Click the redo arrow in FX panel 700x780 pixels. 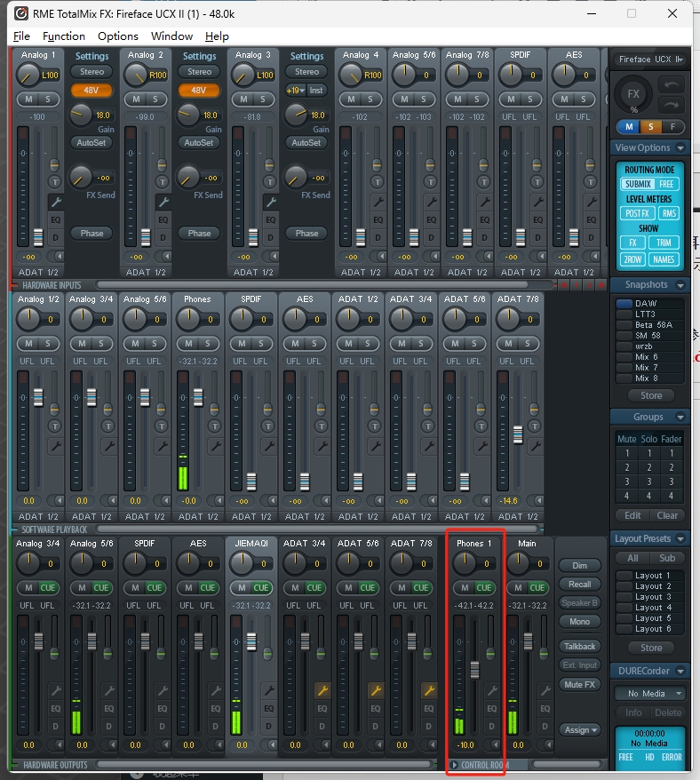[672, 105]
